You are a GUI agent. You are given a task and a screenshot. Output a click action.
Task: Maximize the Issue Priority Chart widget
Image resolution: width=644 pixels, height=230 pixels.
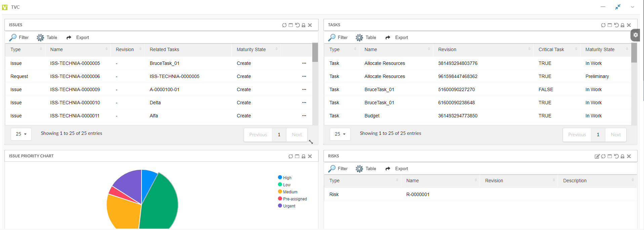[297, 156]
